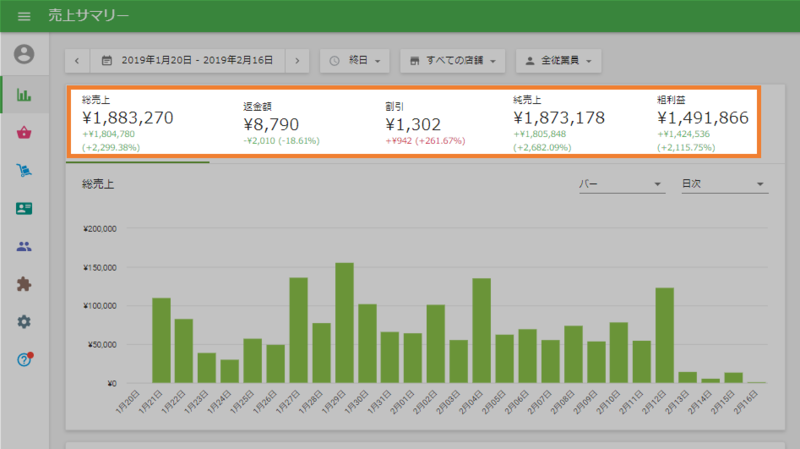Viewport: 800px width, 449px height.
Task: Open the hamburger navigation menu
Action: (24, 17)
